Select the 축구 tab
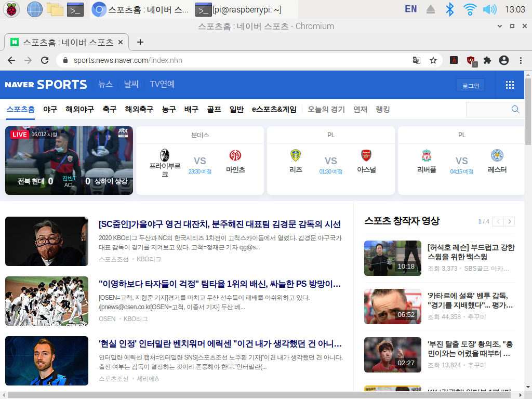The image size is (532, 399). click(x=110, y=110)
